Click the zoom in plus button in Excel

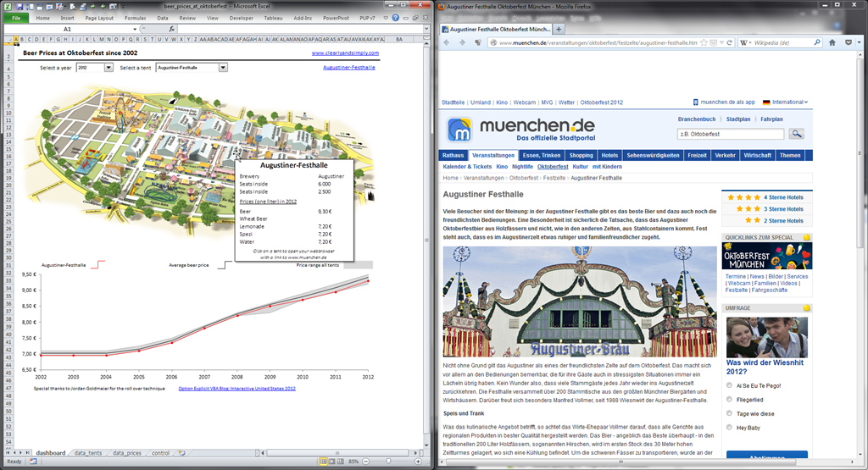(x=418, y=462)
